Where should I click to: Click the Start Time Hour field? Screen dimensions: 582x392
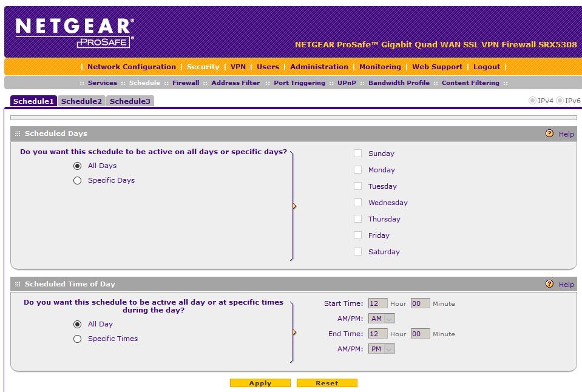coord(377,303)
